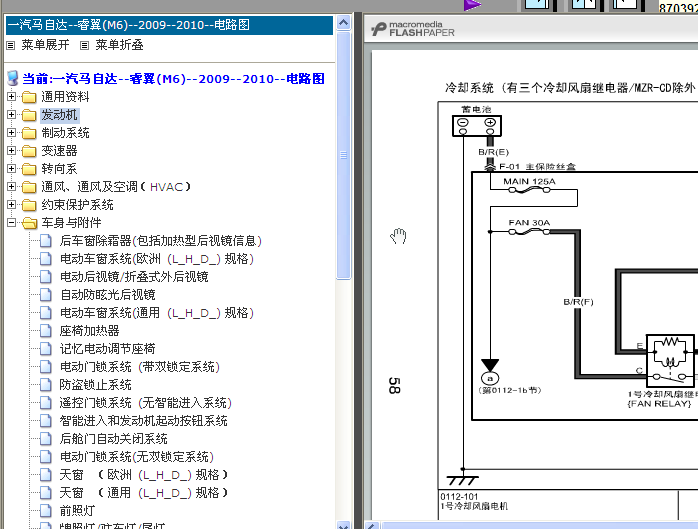Open 后舱门自动关闭系统 document
This screenshot has height=529, width=698.
[114, 439]
